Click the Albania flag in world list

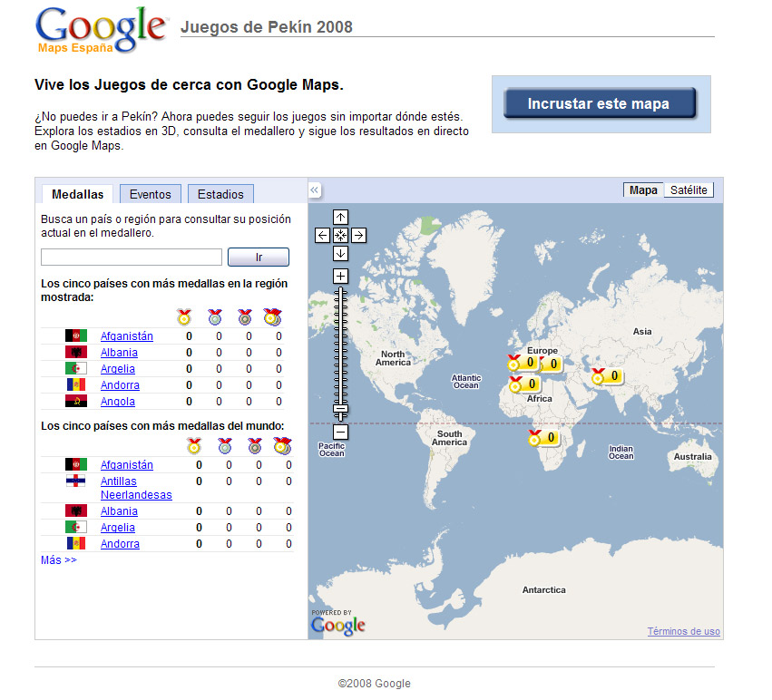[76, 510]
